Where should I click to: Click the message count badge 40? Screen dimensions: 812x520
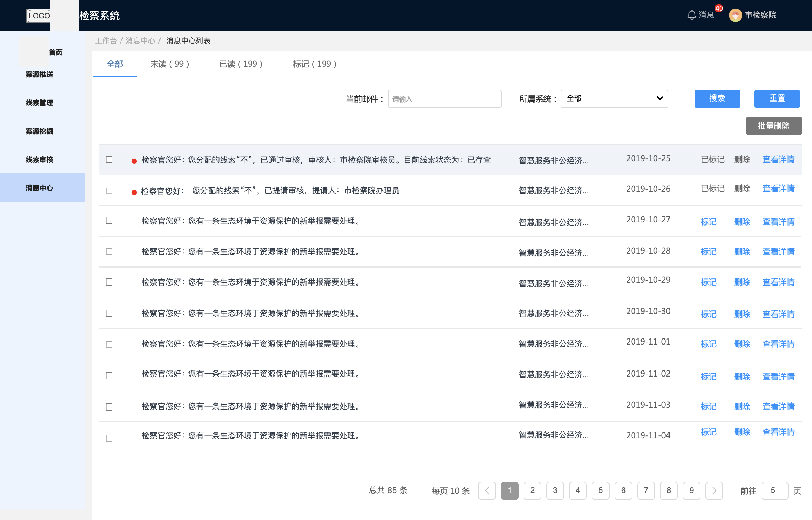pos(719,8)
